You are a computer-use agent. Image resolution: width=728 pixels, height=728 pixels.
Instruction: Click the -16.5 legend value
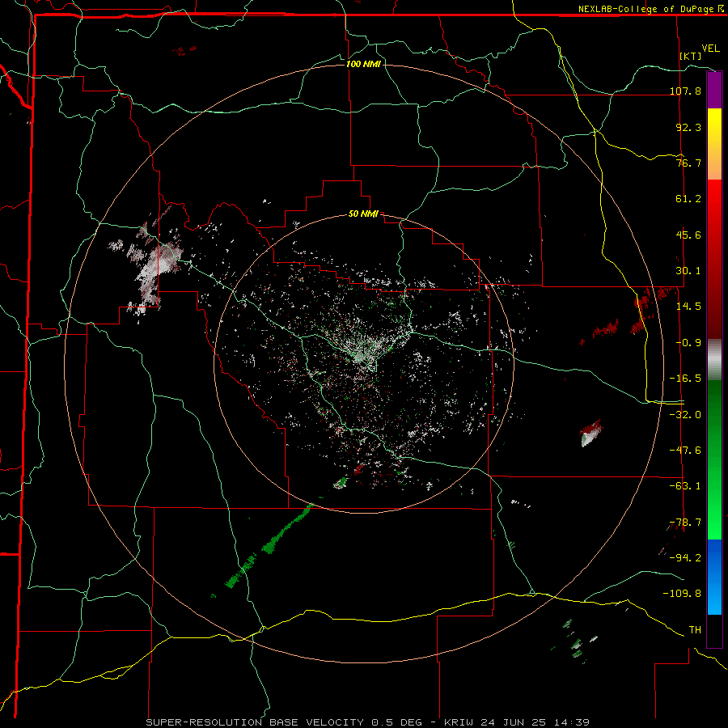click(x=686, y=379)
